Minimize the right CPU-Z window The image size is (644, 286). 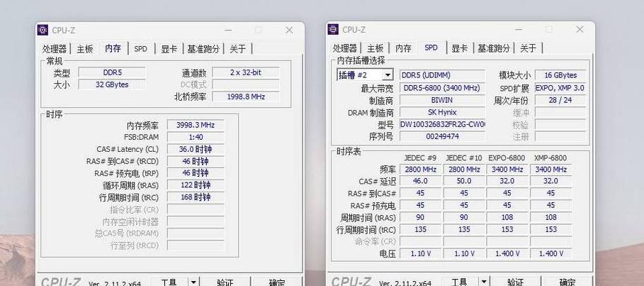click(x=519, y=29)
